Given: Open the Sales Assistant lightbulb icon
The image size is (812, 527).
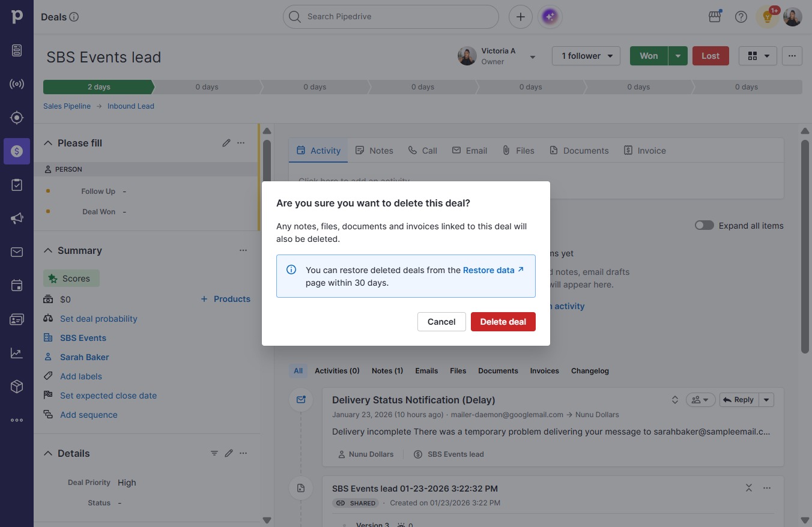Looking at the screenshot, I should coord(768,17).
